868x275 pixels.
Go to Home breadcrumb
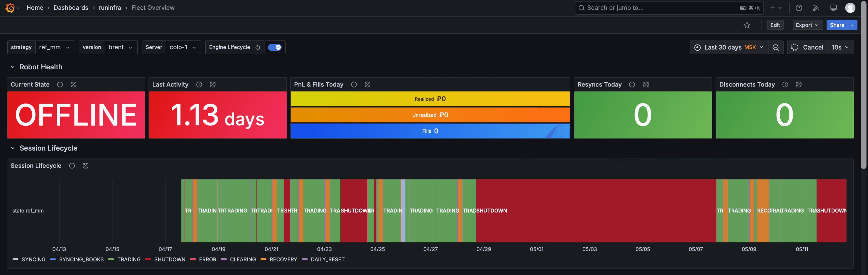tap(35, 8)
